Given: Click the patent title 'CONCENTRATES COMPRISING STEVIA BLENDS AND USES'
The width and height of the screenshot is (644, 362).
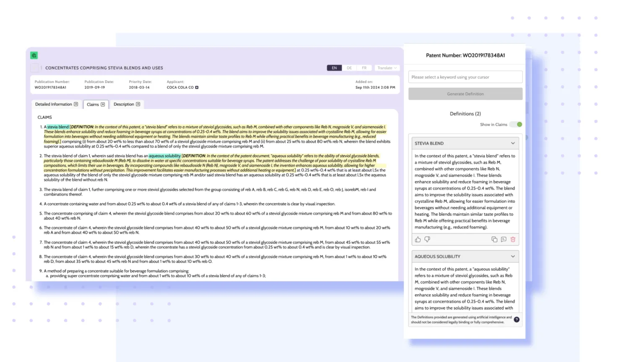Looking at the screenshot, I should pyautogui.click(x=104, y=68).
